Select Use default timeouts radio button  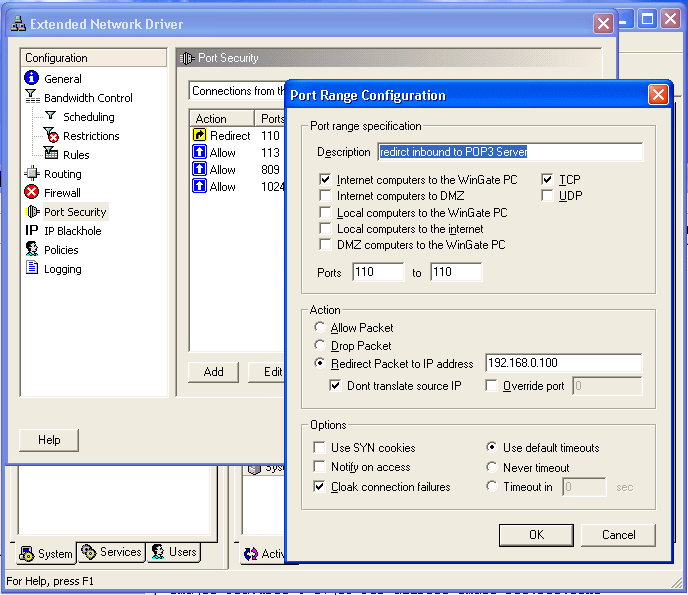tap(492, 447)
